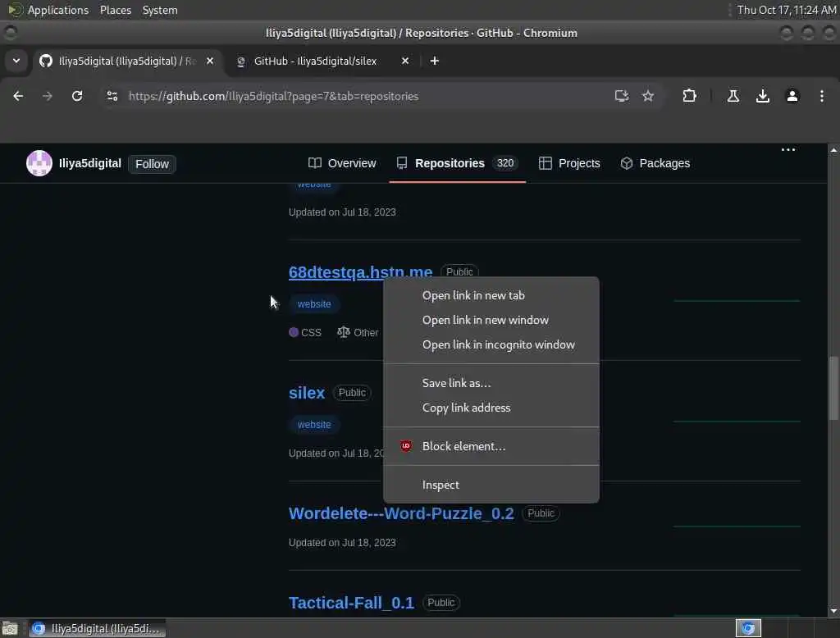This screenshot has width=840, height=638.
Task: Open the site information icon in the address bar
Action: pos(112,96)
